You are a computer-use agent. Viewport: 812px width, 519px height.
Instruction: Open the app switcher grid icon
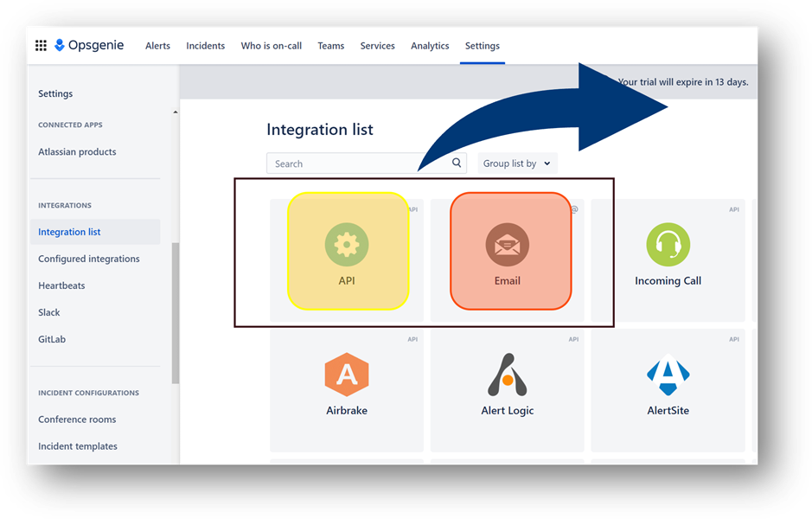[41, 46]
